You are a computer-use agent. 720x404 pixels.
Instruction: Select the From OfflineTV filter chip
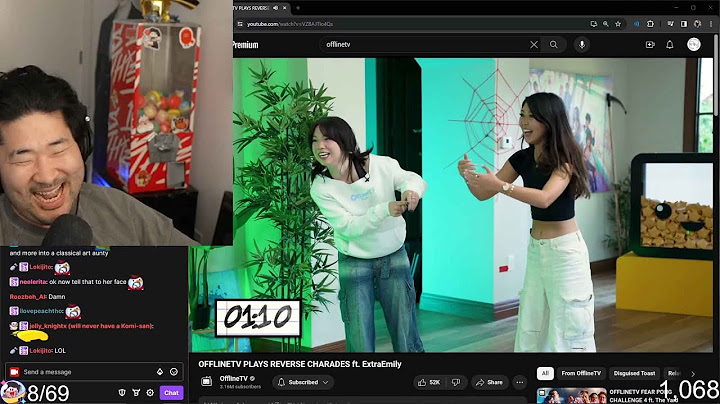click(x=581, y=373)
